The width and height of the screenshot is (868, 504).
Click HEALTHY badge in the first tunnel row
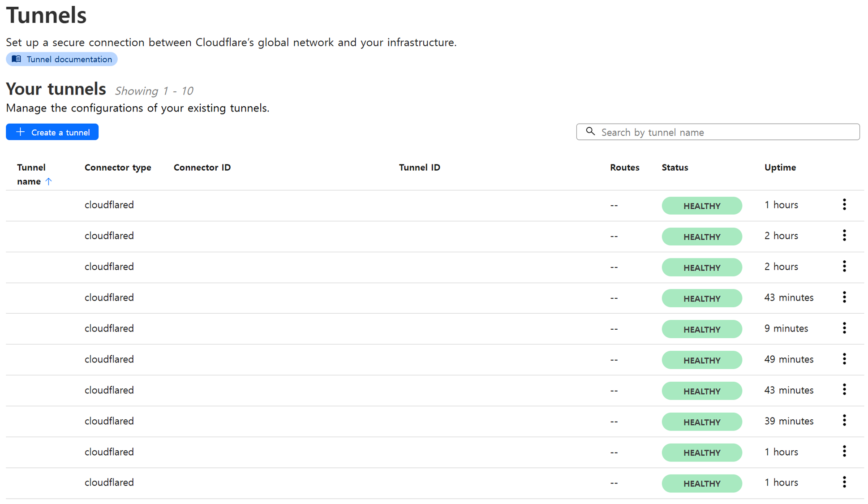pos(701,206)
